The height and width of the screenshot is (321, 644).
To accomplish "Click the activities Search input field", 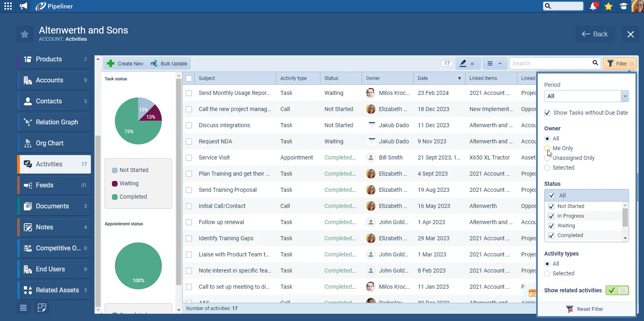I will point(549,63).
